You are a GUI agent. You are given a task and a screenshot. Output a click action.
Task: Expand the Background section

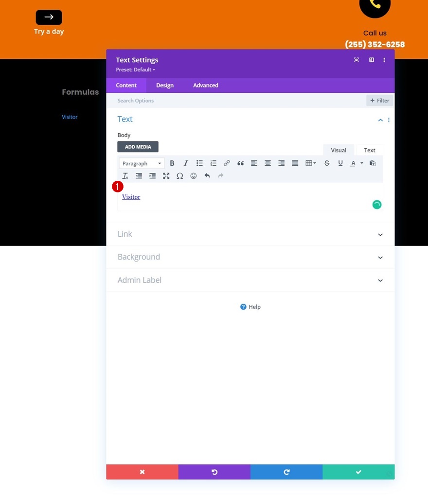[x=250, y=257]
